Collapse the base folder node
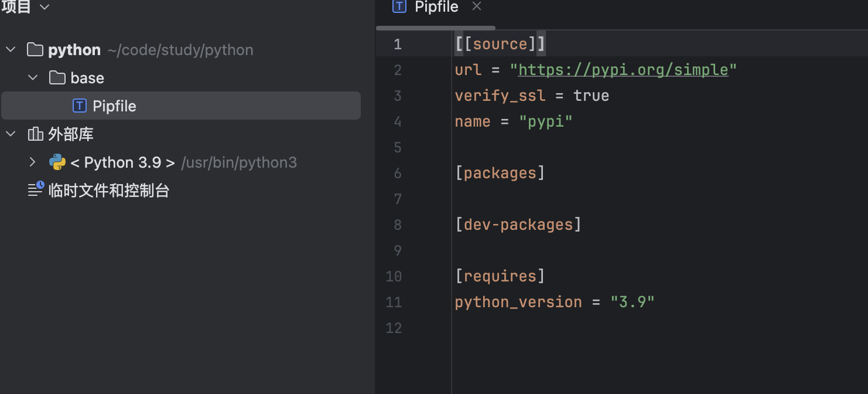Viewport: 868px width, 394px height. (33, 78)
